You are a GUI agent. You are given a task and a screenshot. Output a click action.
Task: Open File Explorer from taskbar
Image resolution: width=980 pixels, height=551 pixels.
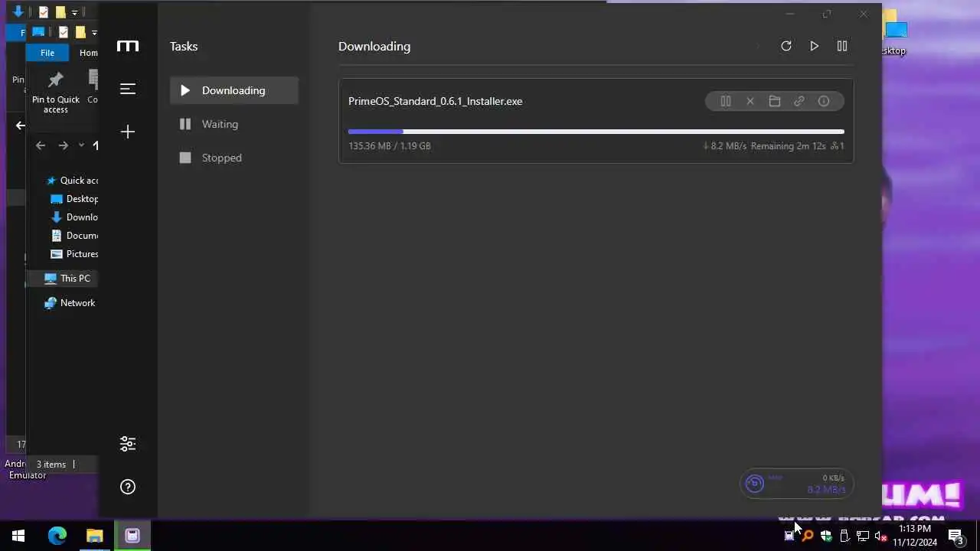(95, 536)
